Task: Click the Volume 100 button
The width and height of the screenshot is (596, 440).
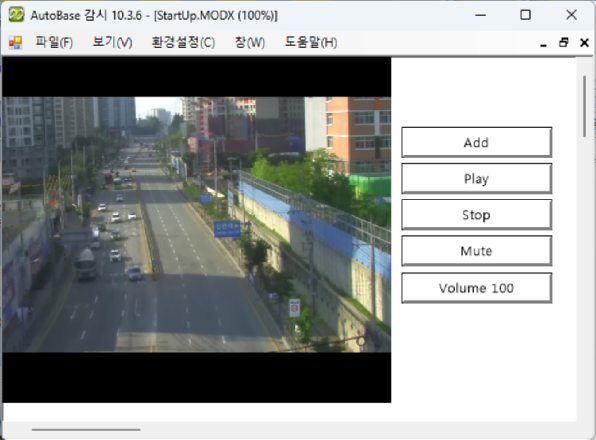Action: [x=476, y=288]
